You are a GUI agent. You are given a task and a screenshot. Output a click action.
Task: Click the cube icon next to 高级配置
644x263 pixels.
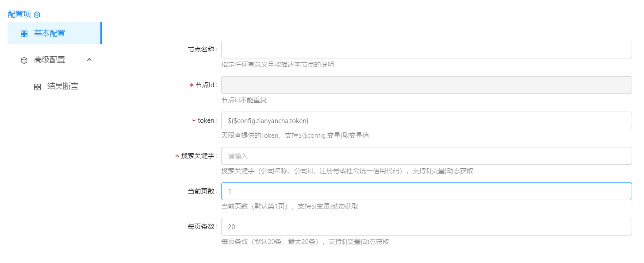[x=24, y=60]
